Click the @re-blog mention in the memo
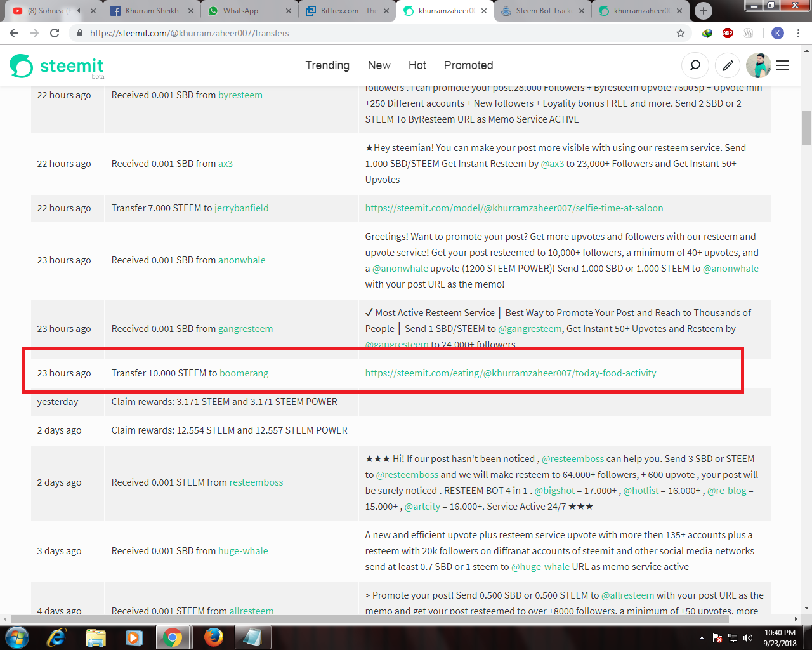 click(727, 491)
